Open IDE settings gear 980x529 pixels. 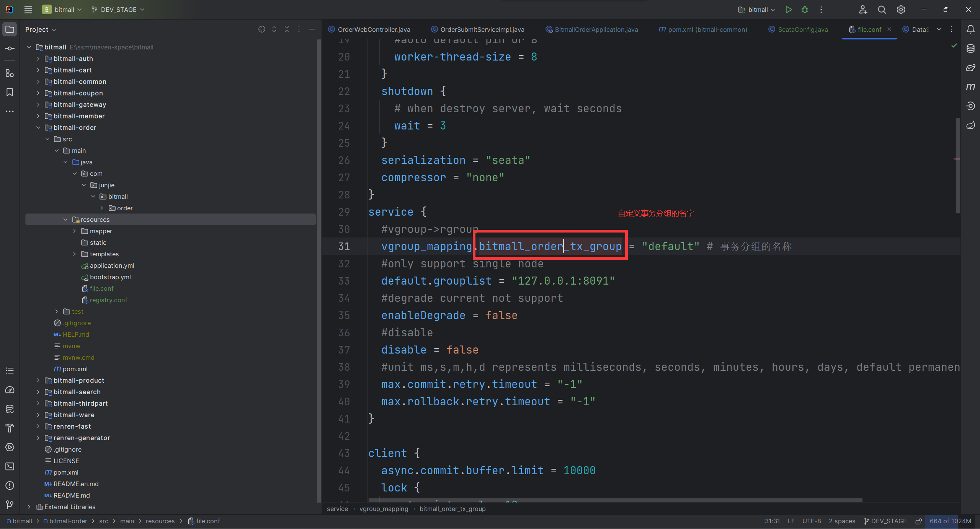click(x=901, y=10)
